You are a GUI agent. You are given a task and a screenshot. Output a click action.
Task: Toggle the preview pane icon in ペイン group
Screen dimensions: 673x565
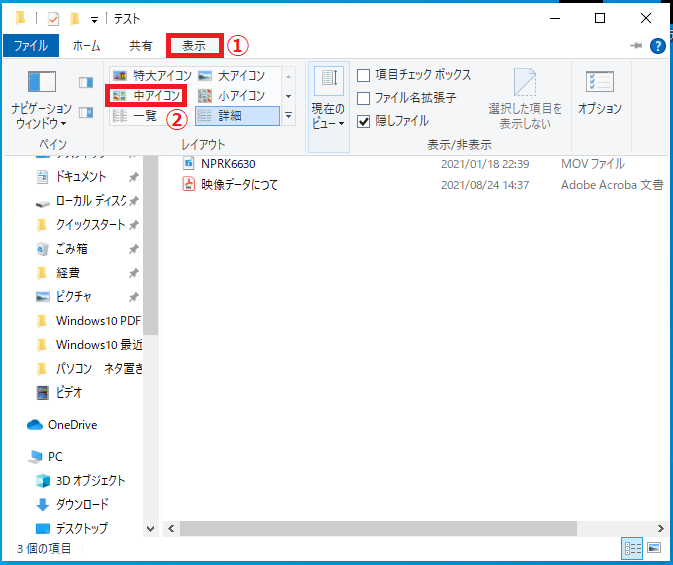tap(86, 82)
